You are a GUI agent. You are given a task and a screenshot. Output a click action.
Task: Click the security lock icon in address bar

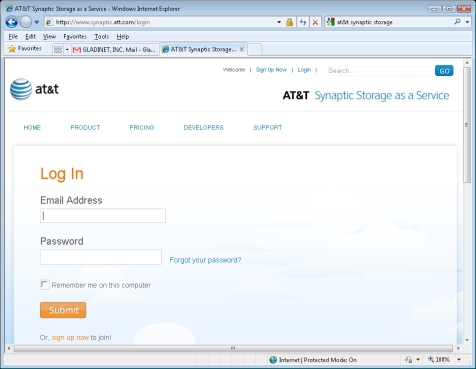pos(289,22)
